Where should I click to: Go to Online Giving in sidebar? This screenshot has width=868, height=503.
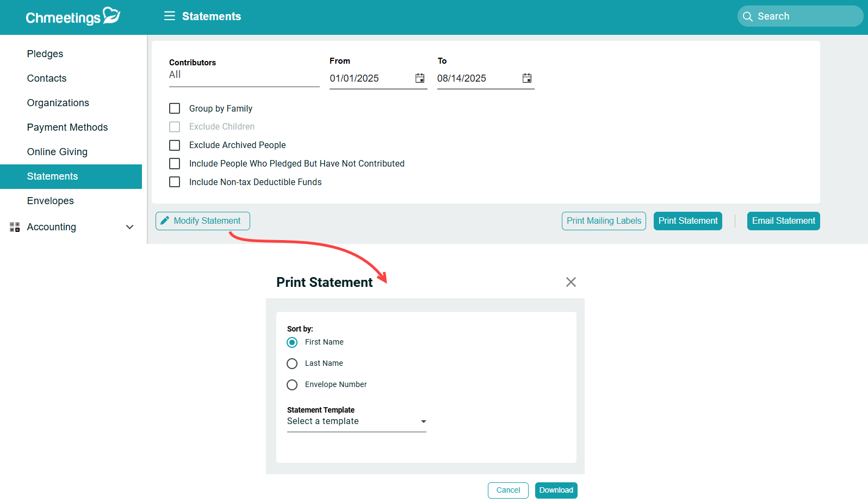(x=57, y=152)
